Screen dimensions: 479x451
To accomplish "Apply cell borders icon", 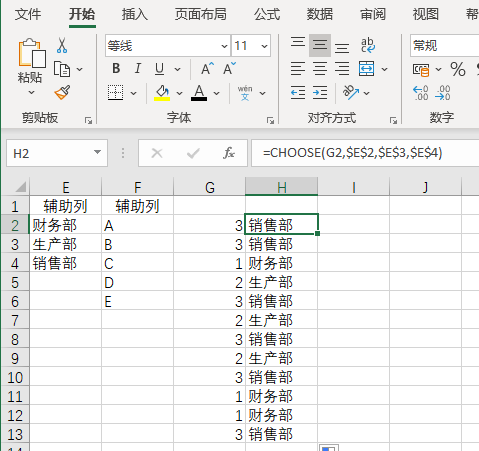I will coord(115,92).
